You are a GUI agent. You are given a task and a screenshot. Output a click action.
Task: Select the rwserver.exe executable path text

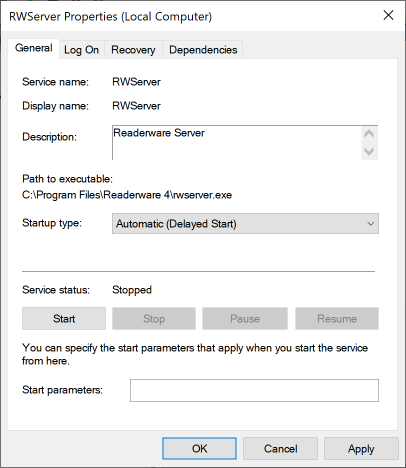tap(127, 195)
